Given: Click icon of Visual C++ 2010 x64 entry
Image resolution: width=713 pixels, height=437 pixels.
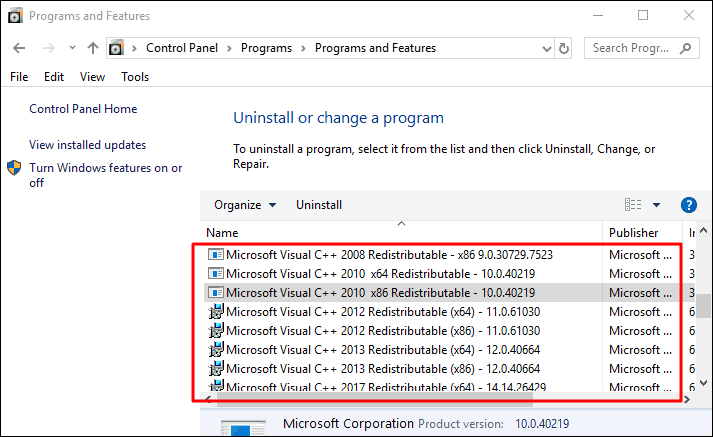Looking at the screenshot, I should tap(216, 273).
